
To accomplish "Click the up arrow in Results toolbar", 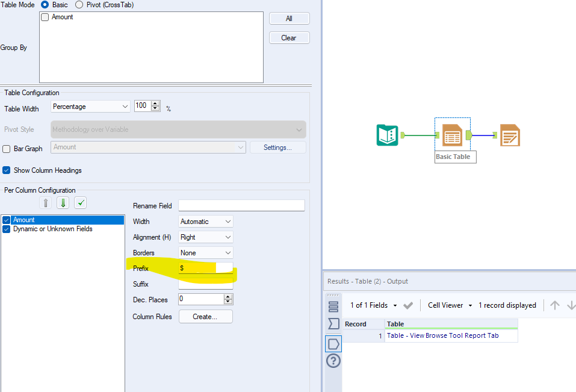I will point(555,305).
